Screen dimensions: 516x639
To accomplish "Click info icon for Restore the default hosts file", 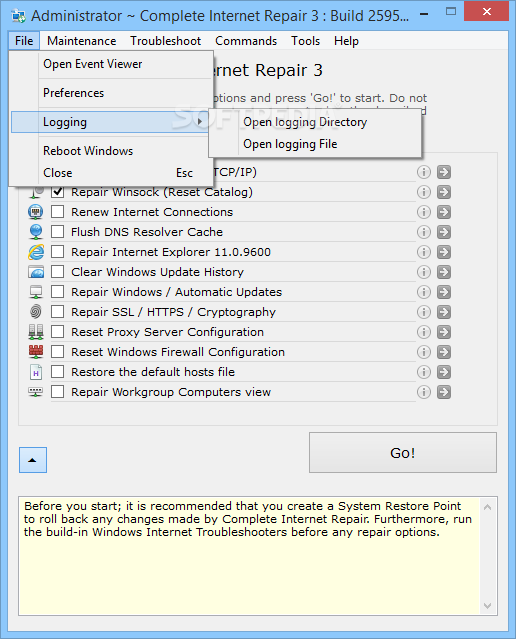I will click(x=423, y=372).
